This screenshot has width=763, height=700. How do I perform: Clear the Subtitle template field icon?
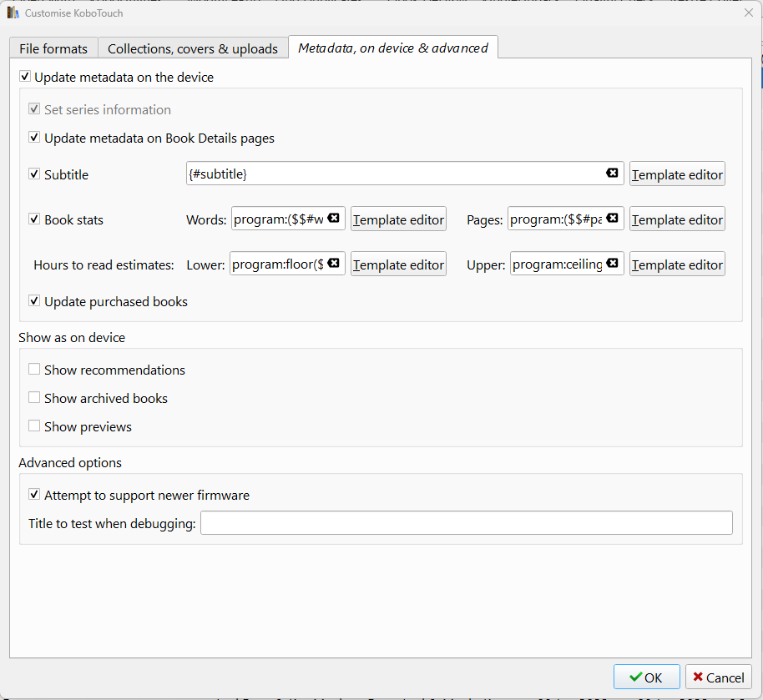tap(612, 174)
